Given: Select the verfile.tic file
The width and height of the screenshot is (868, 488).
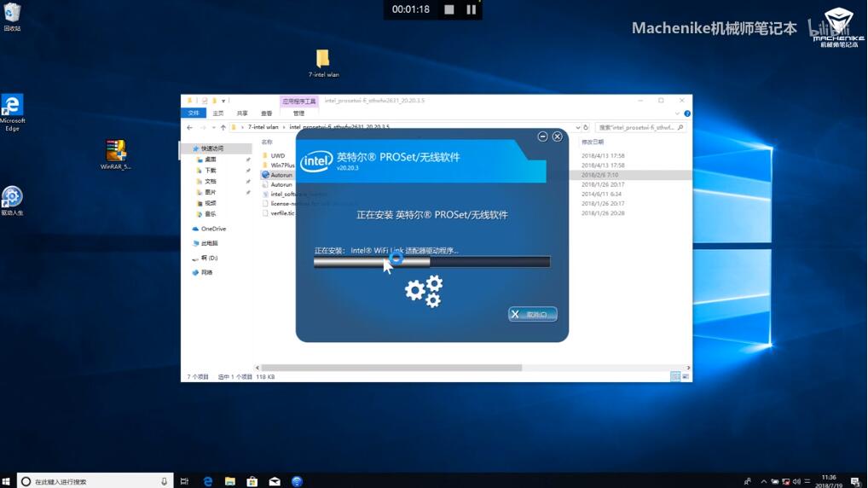Looking at the screenshot, I should tap(282, 213).
